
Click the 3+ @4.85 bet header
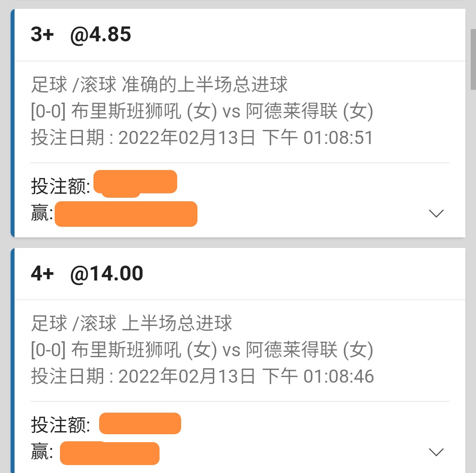point(81,34)
